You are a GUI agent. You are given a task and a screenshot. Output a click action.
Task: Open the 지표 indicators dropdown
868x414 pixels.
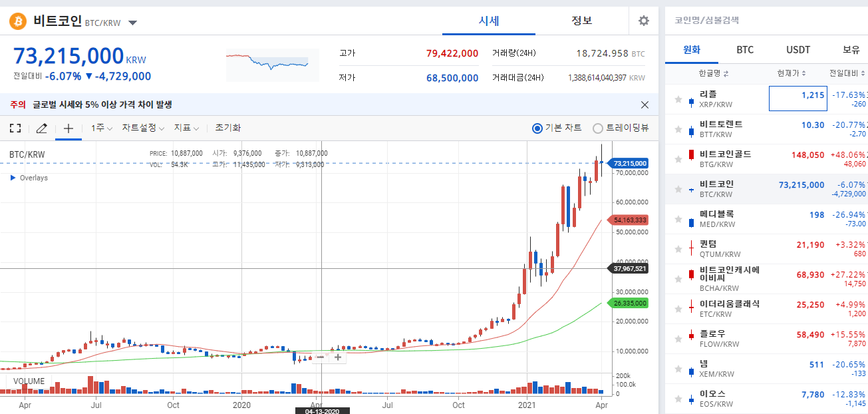coord(186,128)
